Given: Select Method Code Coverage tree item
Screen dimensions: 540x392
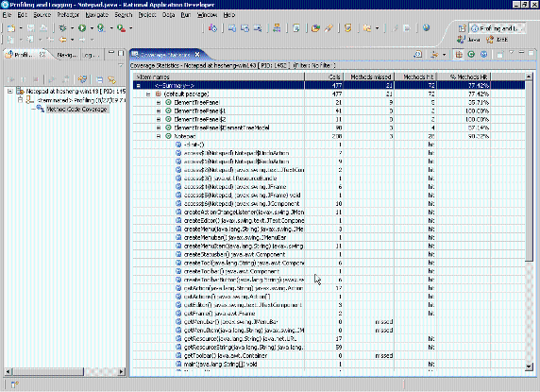Looking at the screenshot, I should coord(76,110).
